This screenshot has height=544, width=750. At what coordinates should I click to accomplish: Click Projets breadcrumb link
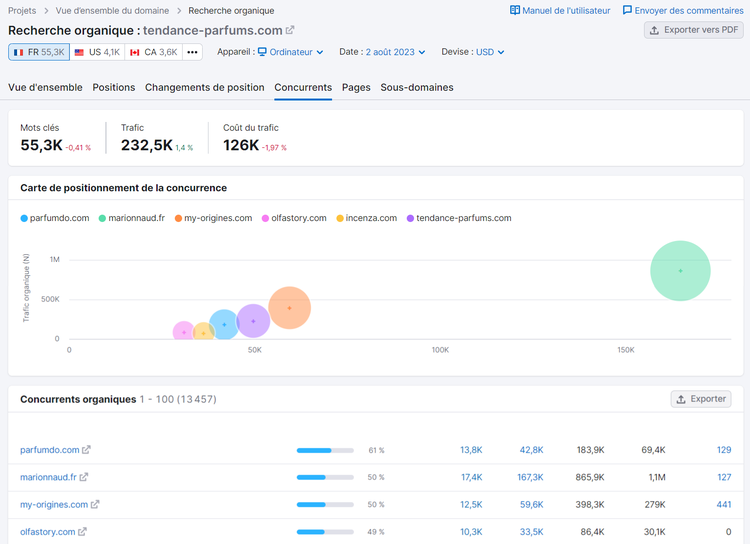[22, 11]
